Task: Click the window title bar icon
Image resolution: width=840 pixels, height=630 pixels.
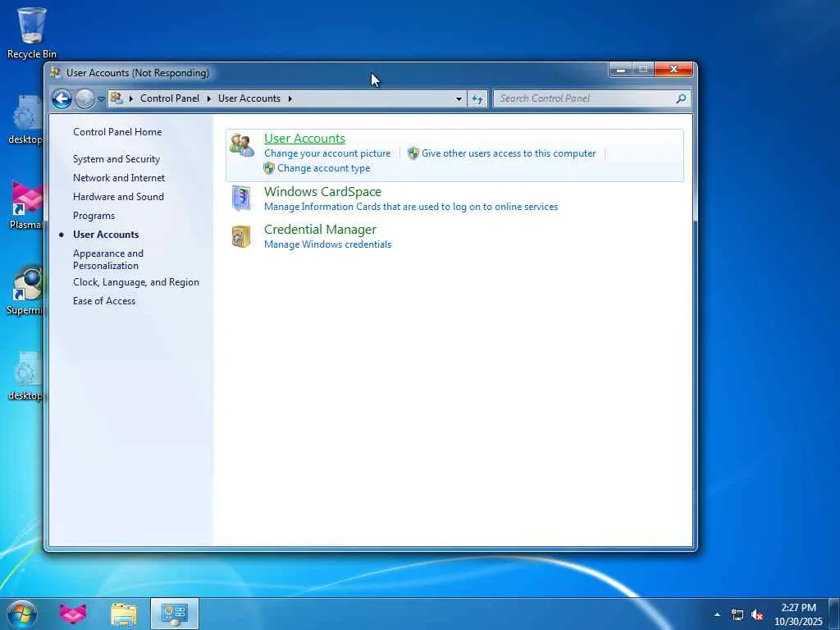Action: [55, 72]
